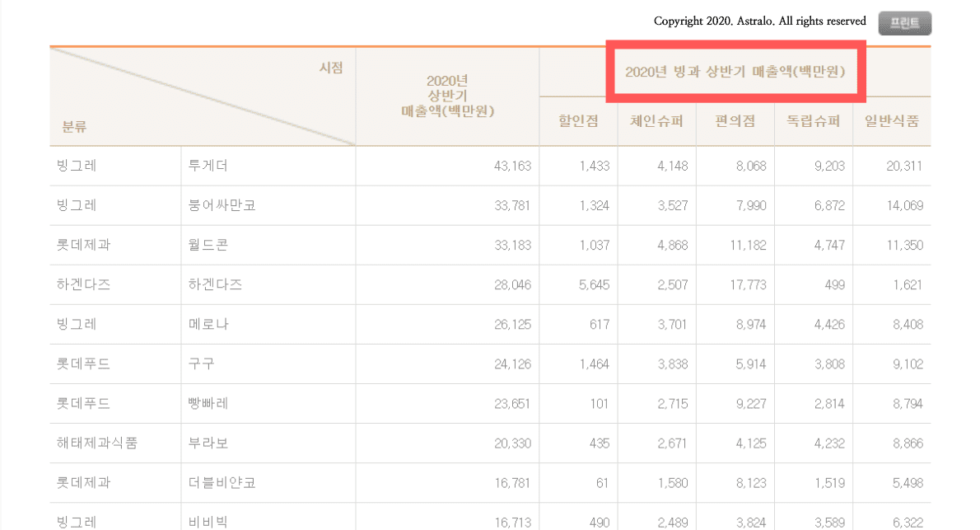The width and height of the screenshot is (980, 530).
Task: Click total sales value 26,125
Action: [x=512, y=324]
